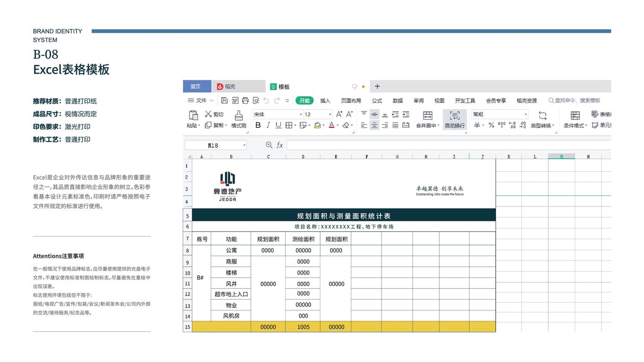Open the font name 宋体 dropdown

point(301,114)
